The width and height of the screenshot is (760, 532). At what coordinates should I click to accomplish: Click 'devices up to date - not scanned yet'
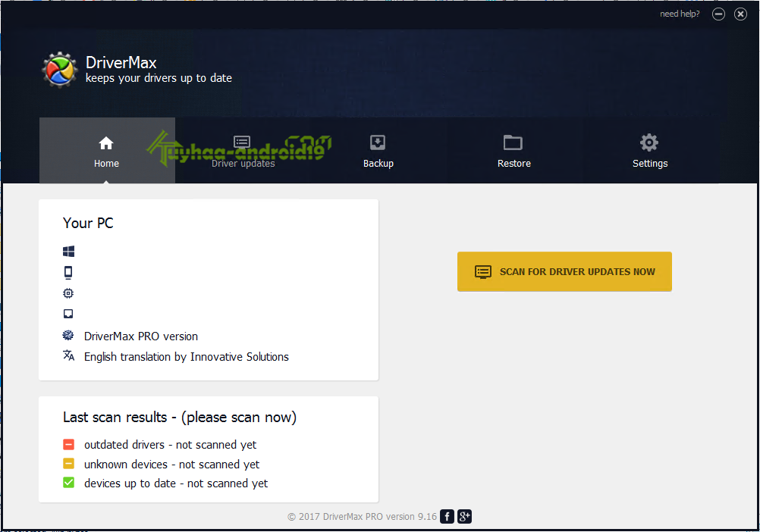(x=176, y=483)
